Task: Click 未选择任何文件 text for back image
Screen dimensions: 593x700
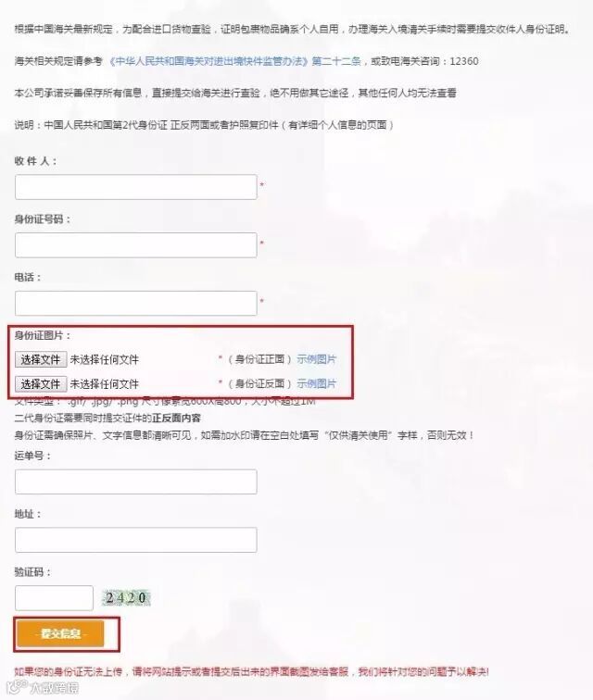Action: (x=105, y=384)
